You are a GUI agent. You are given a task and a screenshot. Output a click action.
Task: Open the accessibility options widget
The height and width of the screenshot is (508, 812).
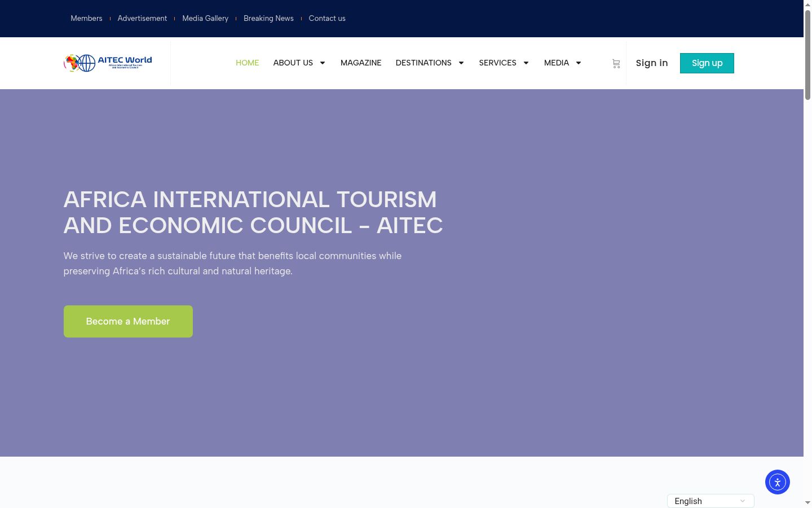[x=778, y=482]
